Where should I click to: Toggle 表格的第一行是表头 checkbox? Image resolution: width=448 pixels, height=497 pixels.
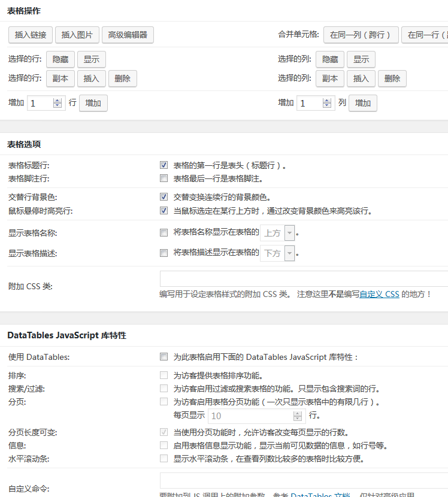click(x=164, y=165)
